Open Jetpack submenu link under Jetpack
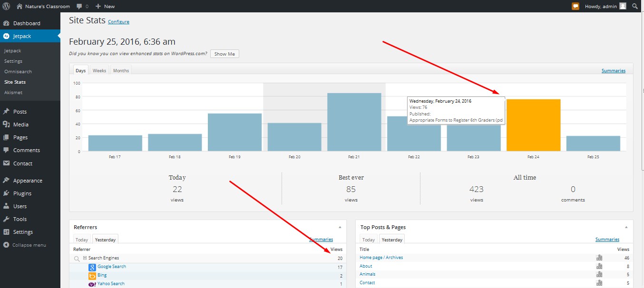 click(13, 50)
